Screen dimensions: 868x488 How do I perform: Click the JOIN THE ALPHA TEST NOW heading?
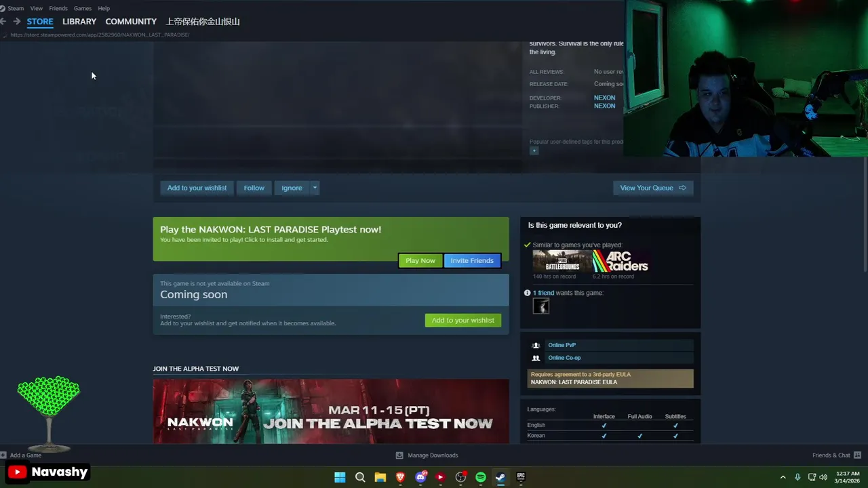196,369
